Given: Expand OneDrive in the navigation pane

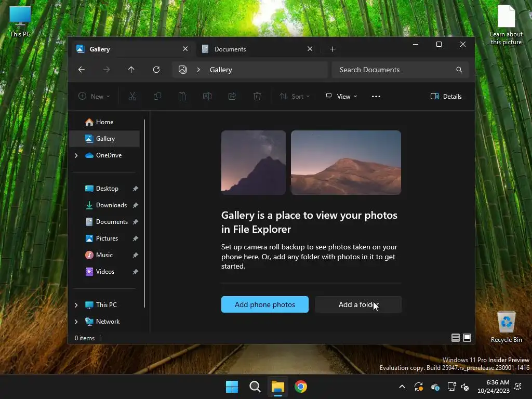Looking at the screenshot, I should (x=76, y=155).
